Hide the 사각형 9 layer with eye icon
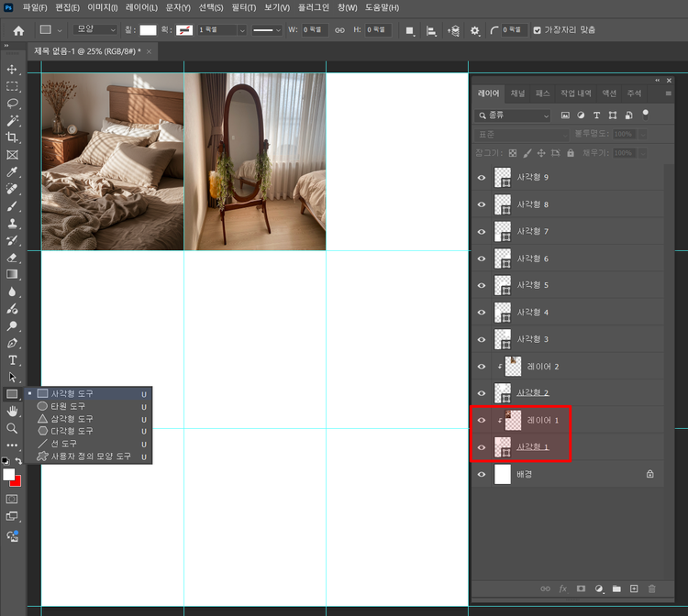This screenshot has height=616, width=688. (482, 178)
